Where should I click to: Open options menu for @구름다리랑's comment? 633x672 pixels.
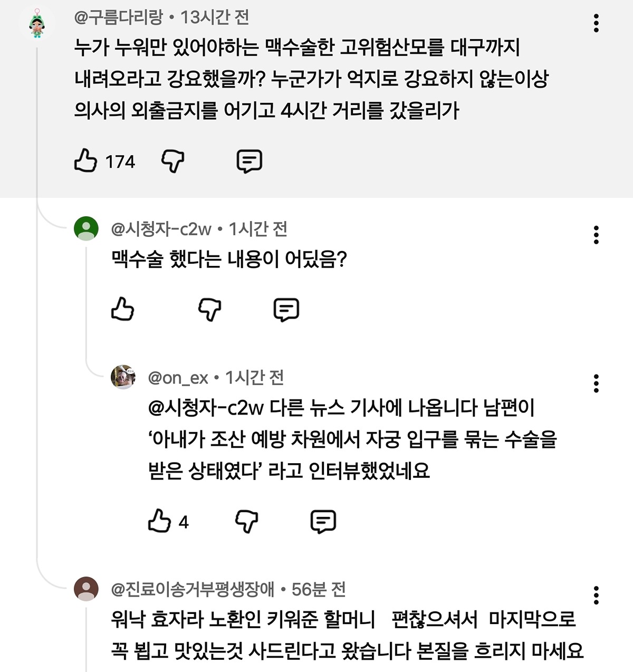[x=596, y=23]
